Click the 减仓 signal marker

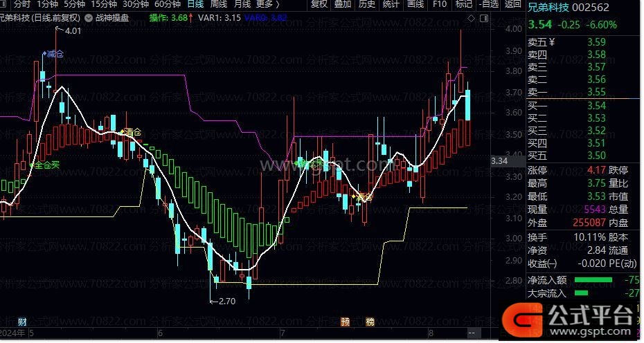pos(53,54)
